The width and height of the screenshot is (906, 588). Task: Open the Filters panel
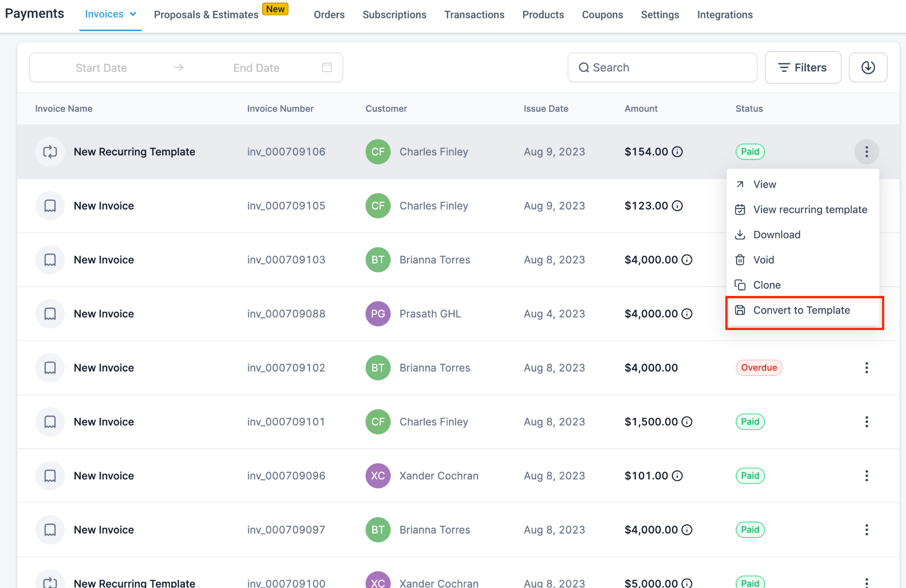(x=803, y=67)
